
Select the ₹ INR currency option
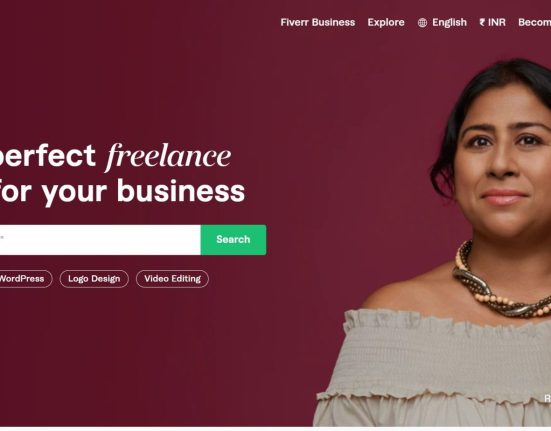tap(492, 22)
